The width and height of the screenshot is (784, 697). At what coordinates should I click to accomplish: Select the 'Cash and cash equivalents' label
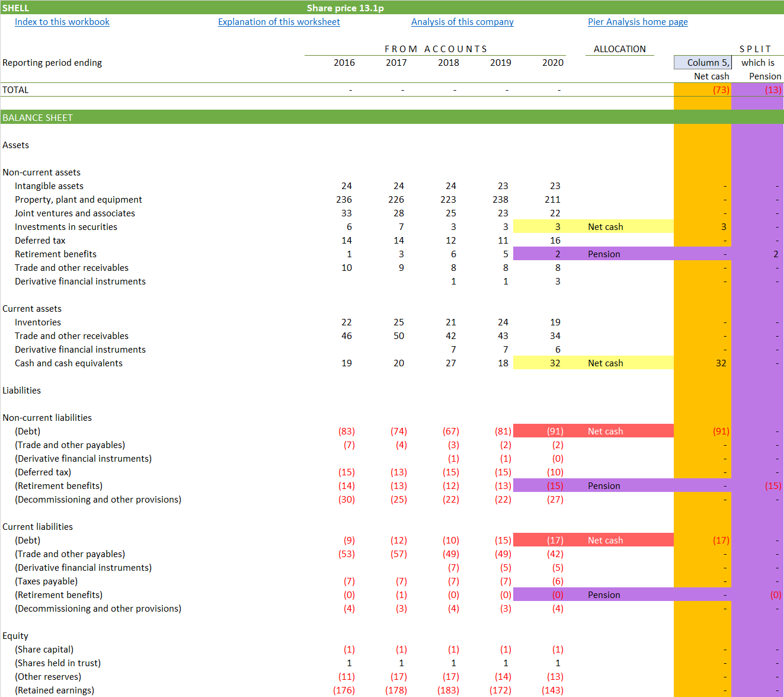pos(69,363)
